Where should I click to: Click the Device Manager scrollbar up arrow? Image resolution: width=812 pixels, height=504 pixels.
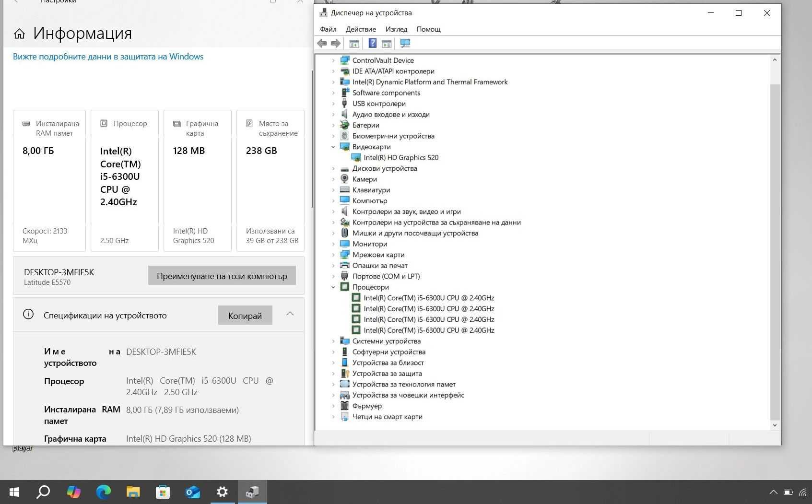[x=775, y=60]
